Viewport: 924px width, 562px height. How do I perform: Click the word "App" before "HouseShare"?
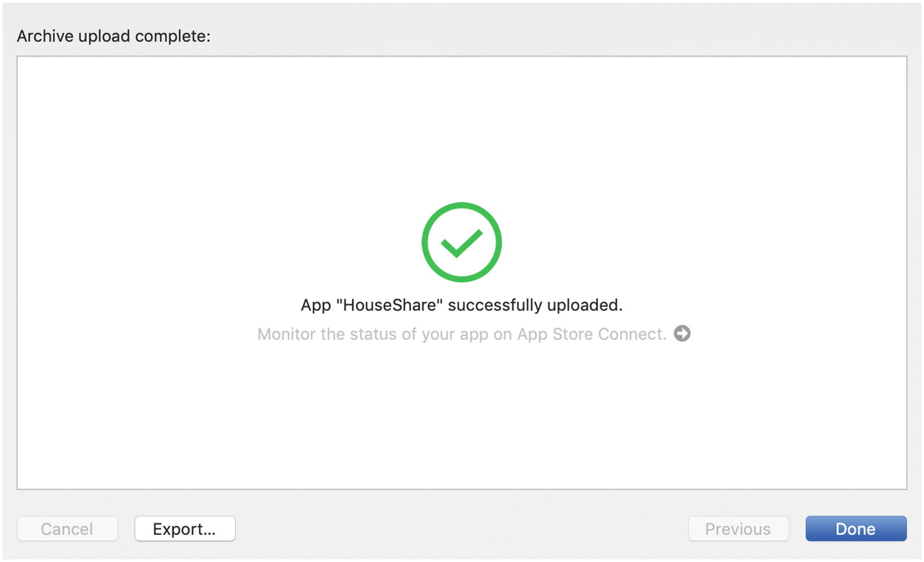(315, 305)
